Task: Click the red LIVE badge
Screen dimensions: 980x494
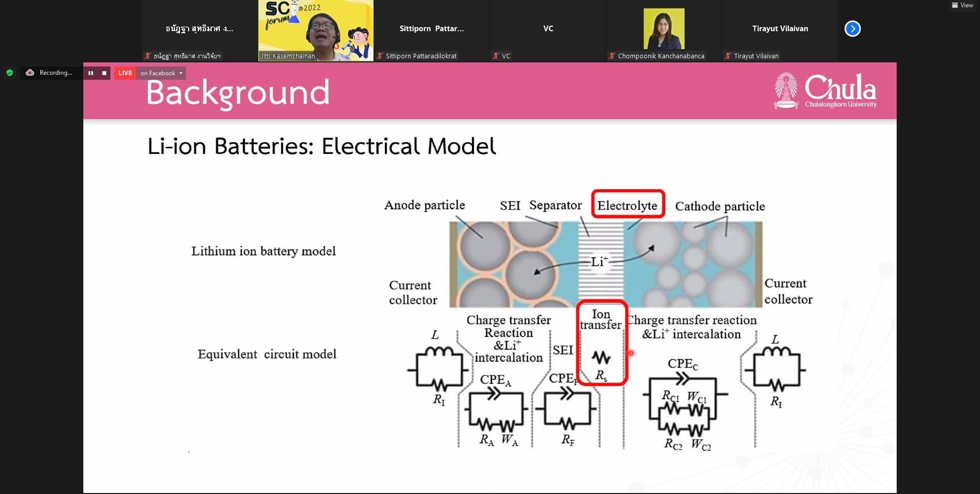Action: click(x=125, y=73)
